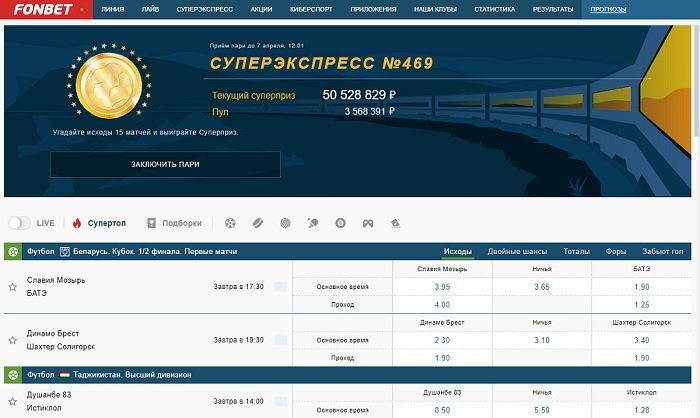The width and height of the screenshot is (700, 418).
Task: Bet on Динамо Брест win at 2.30
Action: click(x=442, y=340)
